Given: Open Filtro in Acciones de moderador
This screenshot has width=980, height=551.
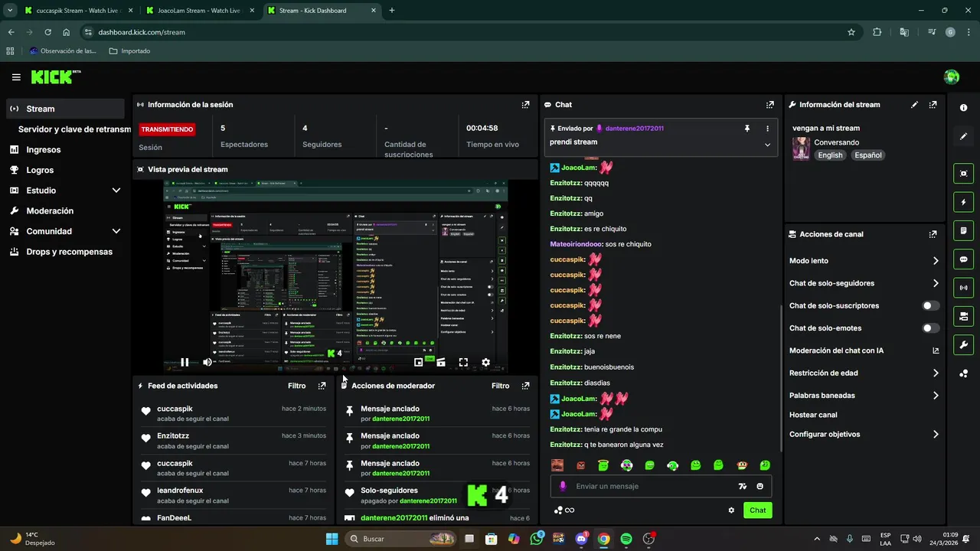Looking at the screenshot, I should [500, 386].
